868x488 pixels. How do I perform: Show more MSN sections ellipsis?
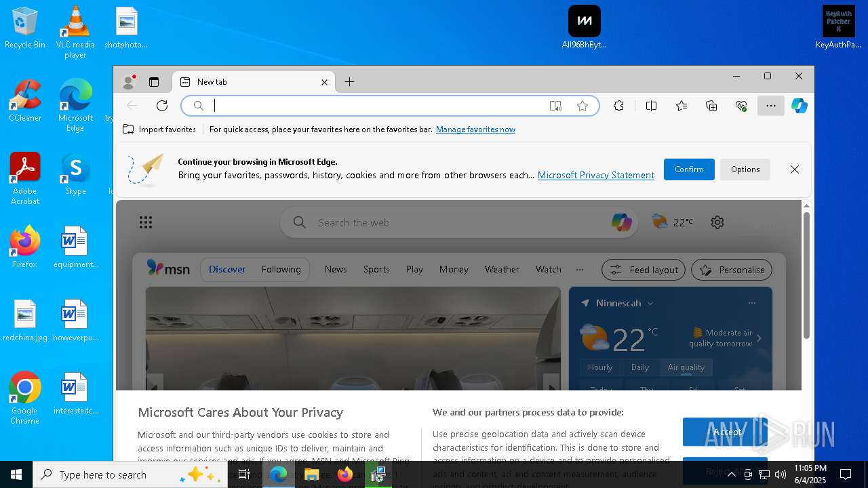580,269
